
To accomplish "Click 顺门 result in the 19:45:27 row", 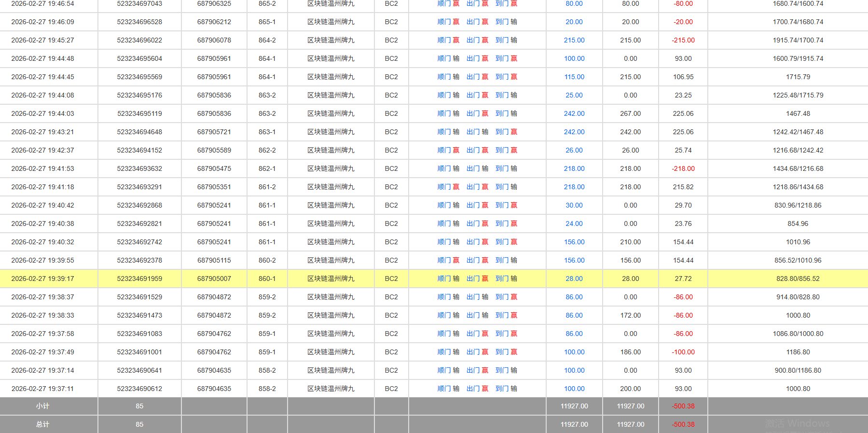I will 448,40.
